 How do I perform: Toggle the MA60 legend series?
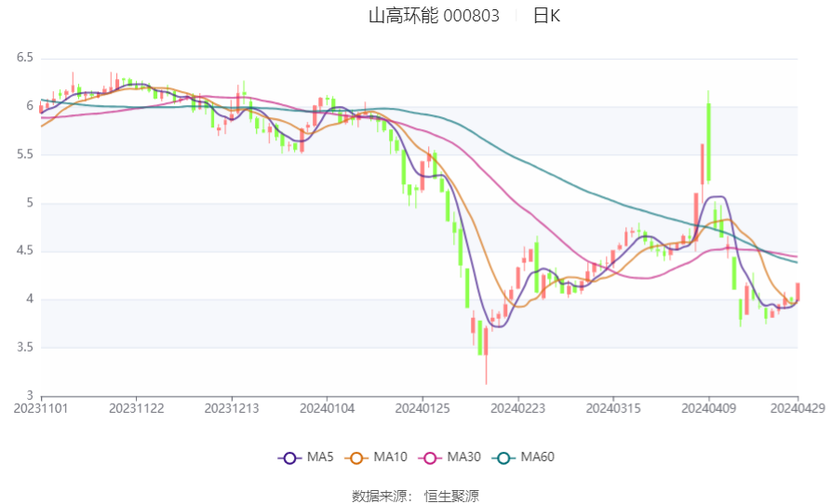523,458
